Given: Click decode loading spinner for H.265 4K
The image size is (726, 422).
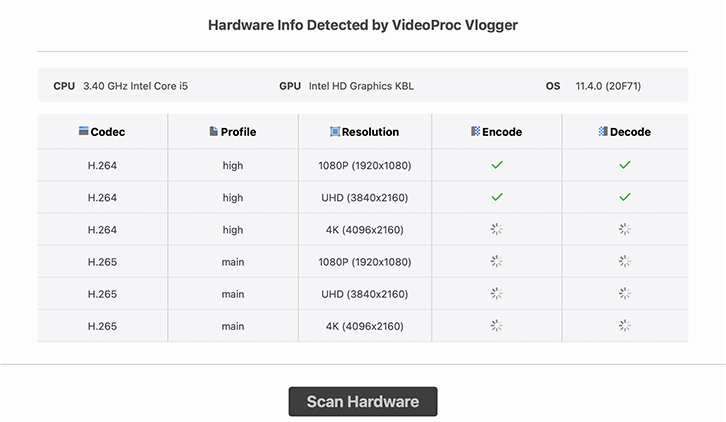Looking at the screenshot, I should 625,326.
